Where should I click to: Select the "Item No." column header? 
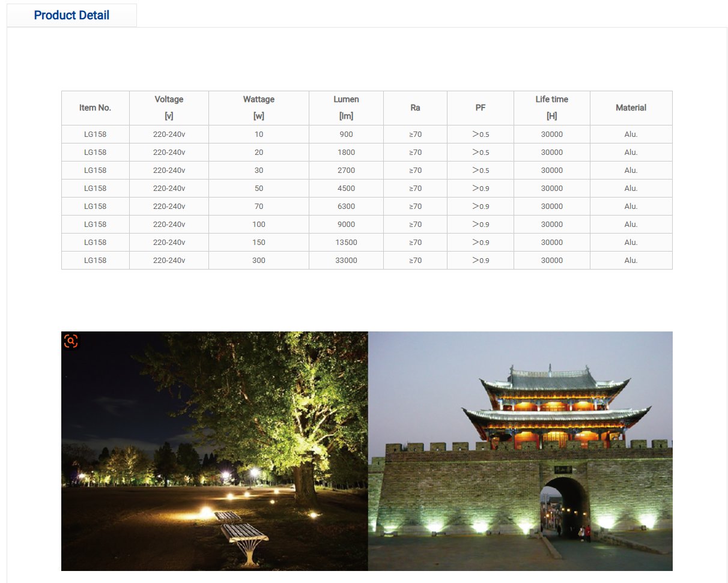point(96,108)
